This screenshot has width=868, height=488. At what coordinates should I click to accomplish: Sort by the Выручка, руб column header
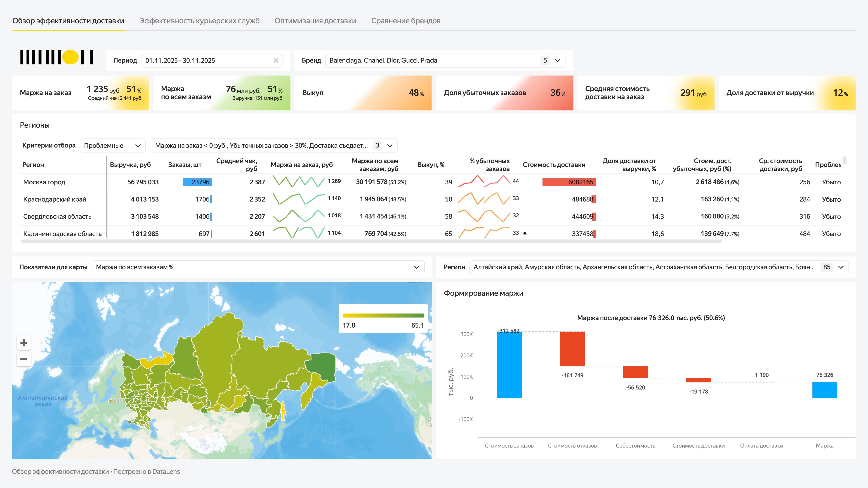pos(130,165)
